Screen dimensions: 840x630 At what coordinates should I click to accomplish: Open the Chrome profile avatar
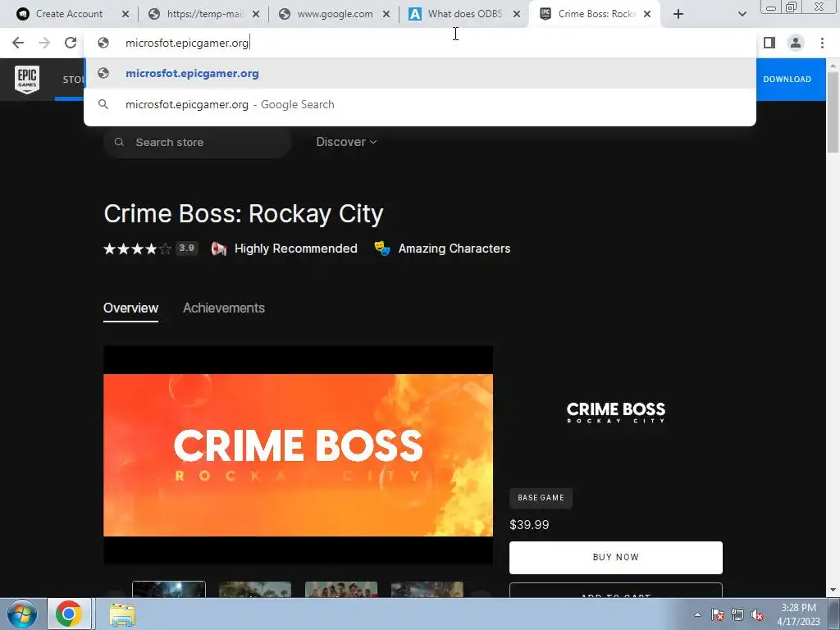(x=796, y=43)
